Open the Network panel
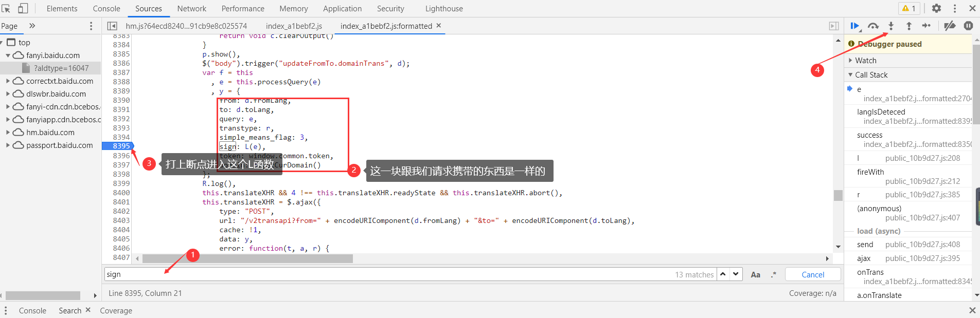 [191, 9]
